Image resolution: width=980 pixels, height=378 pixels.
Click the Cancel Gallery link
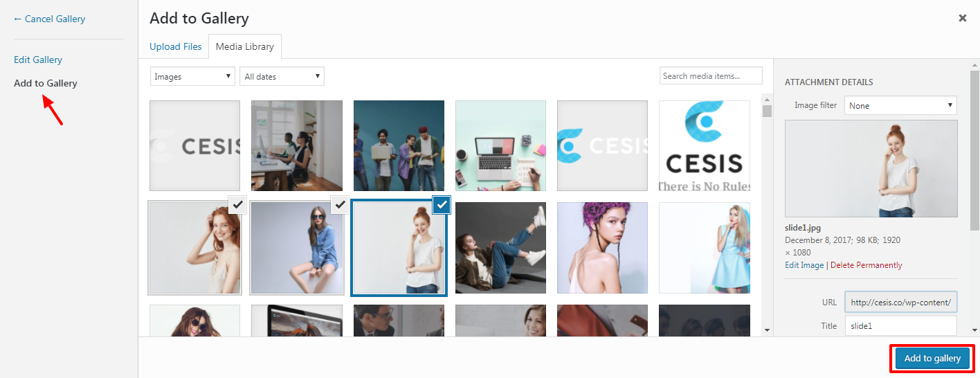[x=49, y=19]
